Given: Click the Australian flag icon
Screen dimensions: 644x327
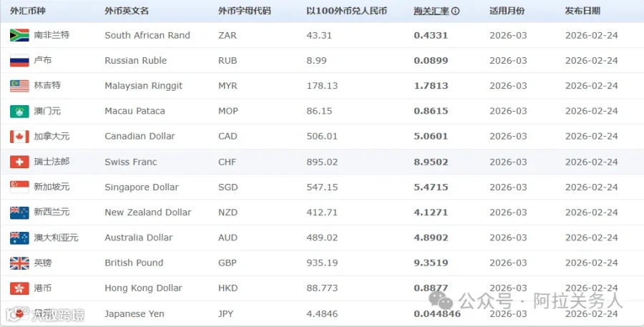Looking at the screenshot, I should 19,238.
